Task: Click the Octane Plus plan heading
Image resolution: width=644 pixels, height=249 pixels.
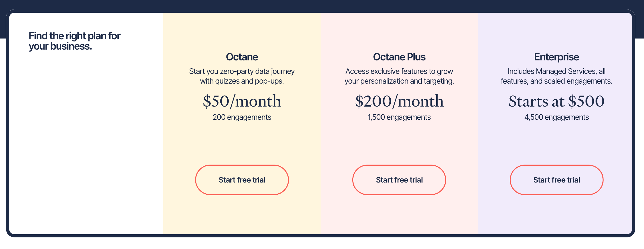Action: [399, 57]
